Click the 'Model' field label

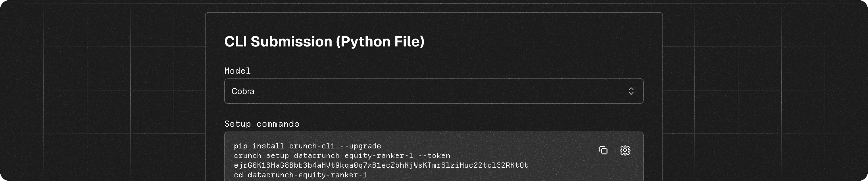click(237, 71)
